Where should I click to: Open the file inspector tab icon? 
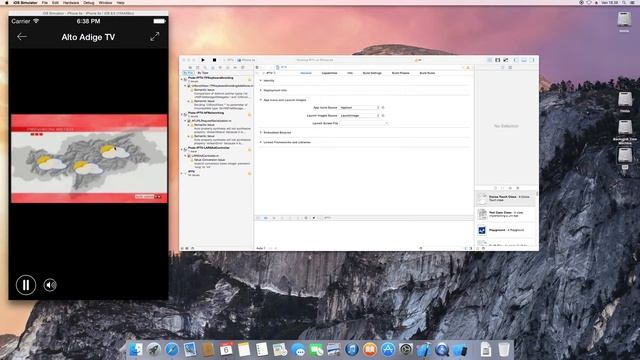click(x=502, y=67)
